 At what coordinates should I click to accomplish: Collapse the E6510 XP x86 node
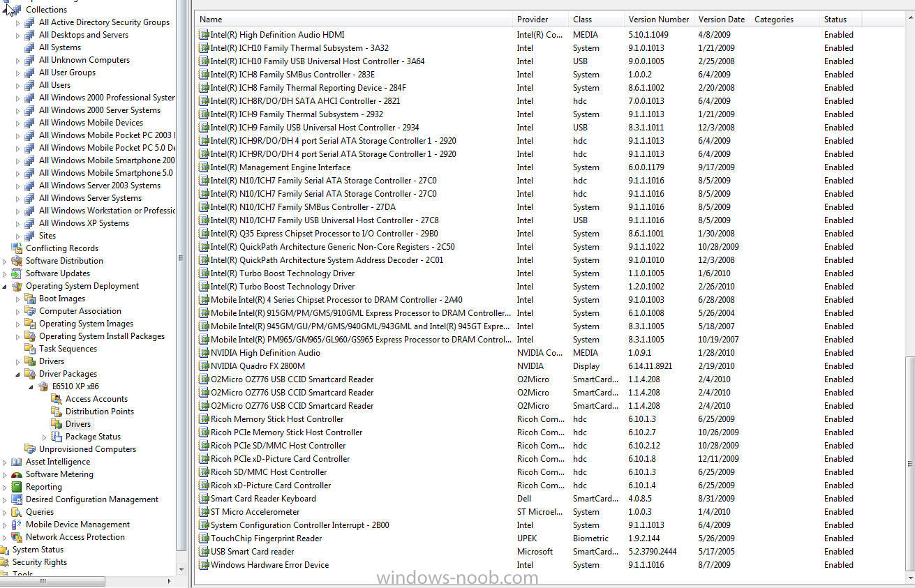pos(31,386)
